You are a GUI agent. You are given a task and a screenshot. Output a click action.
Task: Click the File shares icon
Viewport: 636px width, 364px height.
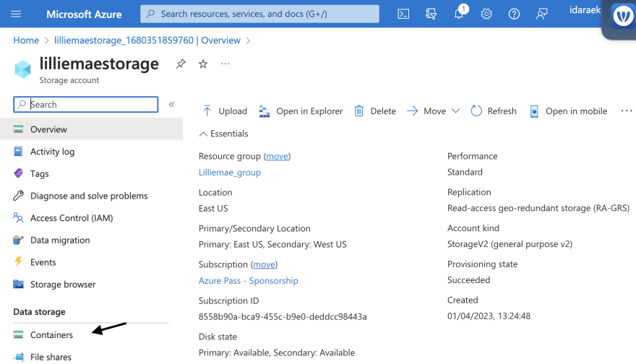18,357
